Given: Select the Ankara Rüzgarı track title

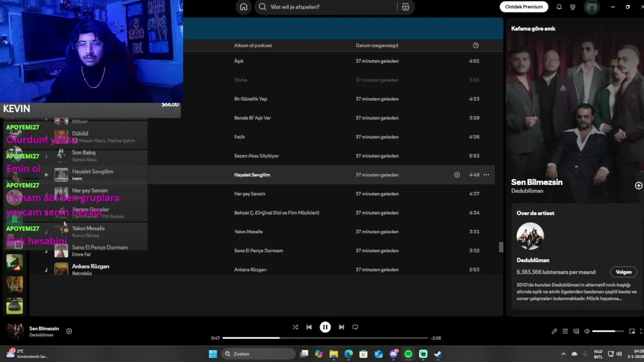Looking at the screenshot, I should [x=91, y=266].
